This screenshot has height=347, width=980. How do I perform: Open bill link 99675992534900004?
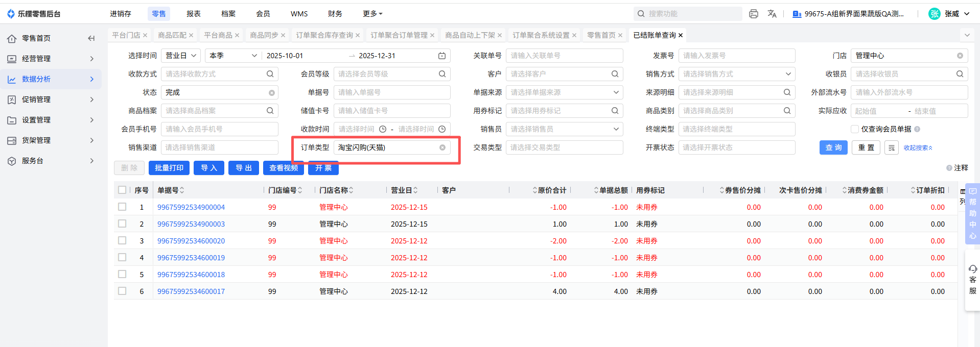point(191,207)
